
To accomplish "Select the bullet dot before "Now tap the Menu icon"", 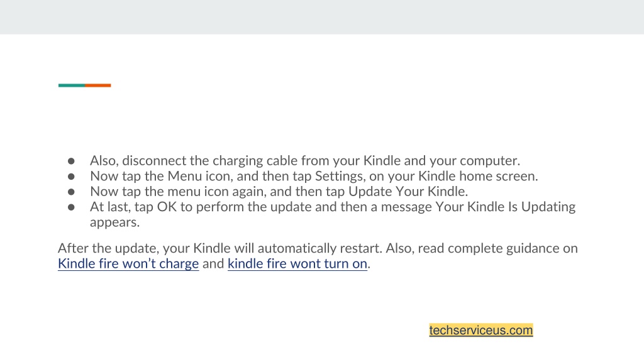I will pyautogui.click(x=71, y=177).
